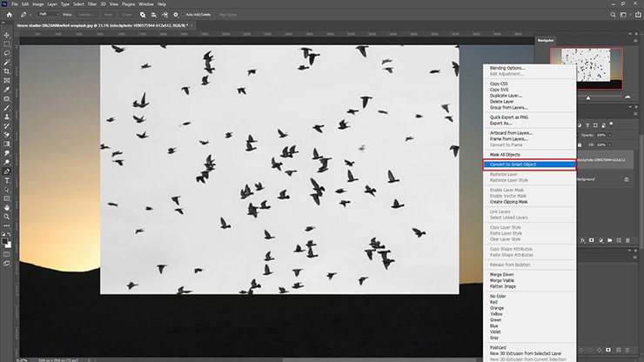This screenshot has height=362, width=644.
Task: Open the Fill value dropdown arrow
Action: 609,144
